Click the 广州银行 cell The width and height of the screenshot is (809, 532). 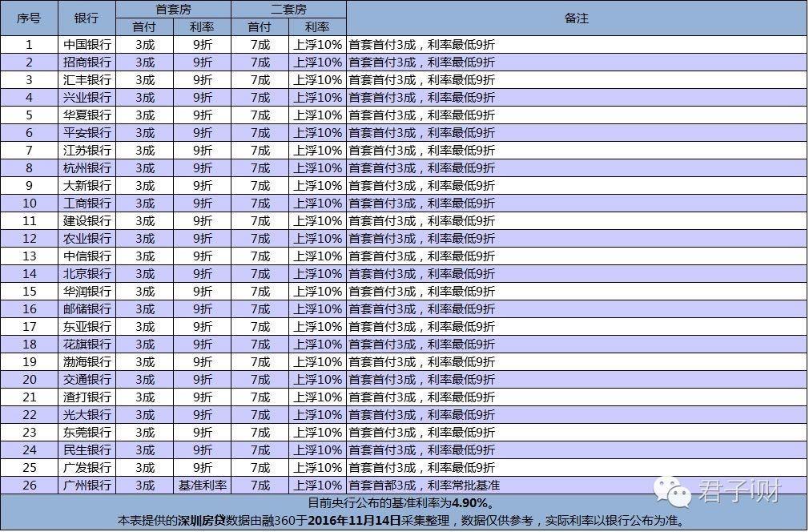point(87,486)
